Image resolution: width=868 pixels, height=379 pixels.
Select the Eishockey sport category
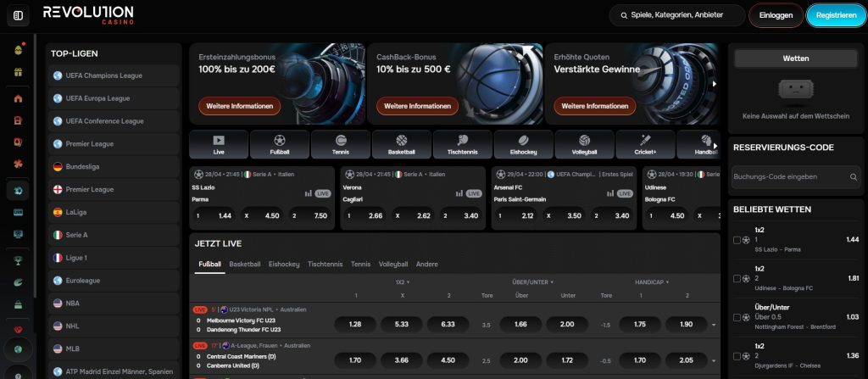point(523,145)
